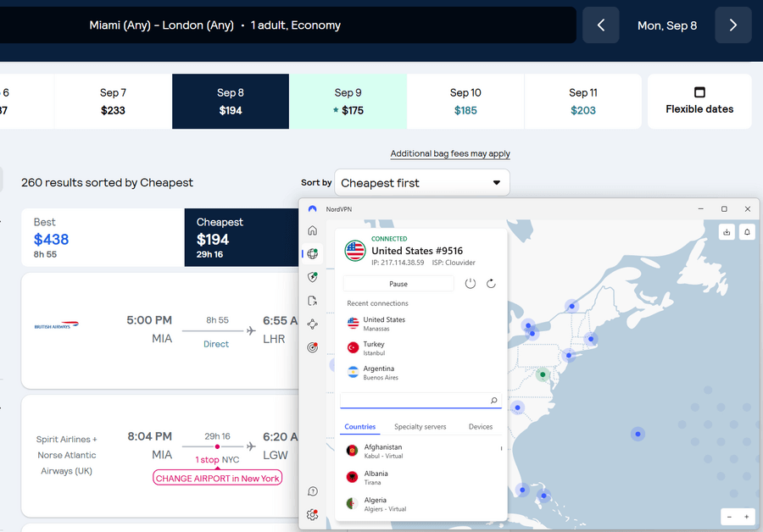Open the Meshnet sidebar icon

[x=312, y=324]
